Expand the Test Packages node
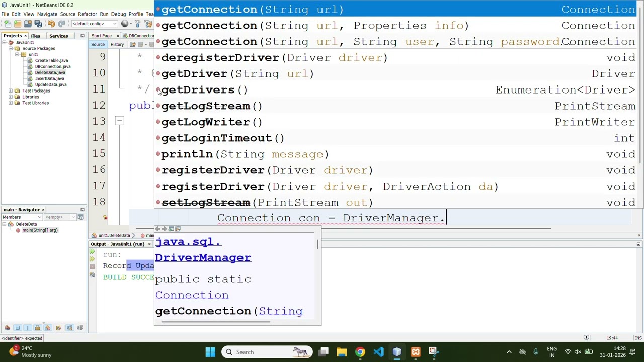This screenshot has height=362, width=644. tap(11, 90)
